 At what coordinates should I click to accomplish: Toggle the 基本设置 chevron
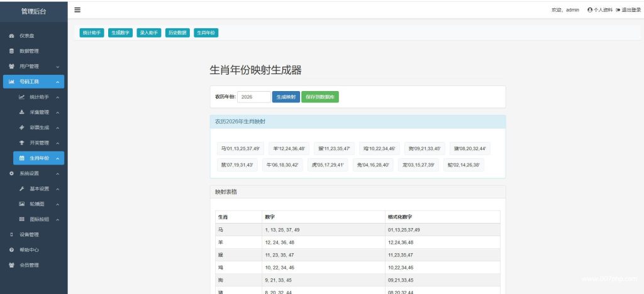click(57, 189)
